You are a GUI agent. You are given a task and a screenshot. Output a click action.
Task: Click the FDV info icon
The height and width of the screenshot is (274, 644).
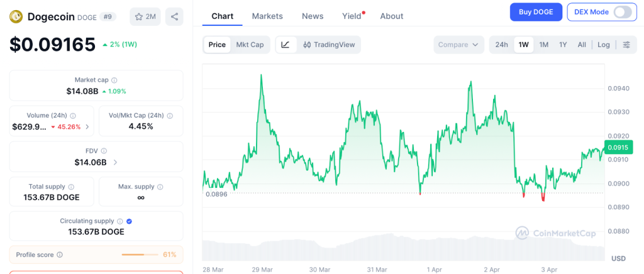click(x=104, y=151)
